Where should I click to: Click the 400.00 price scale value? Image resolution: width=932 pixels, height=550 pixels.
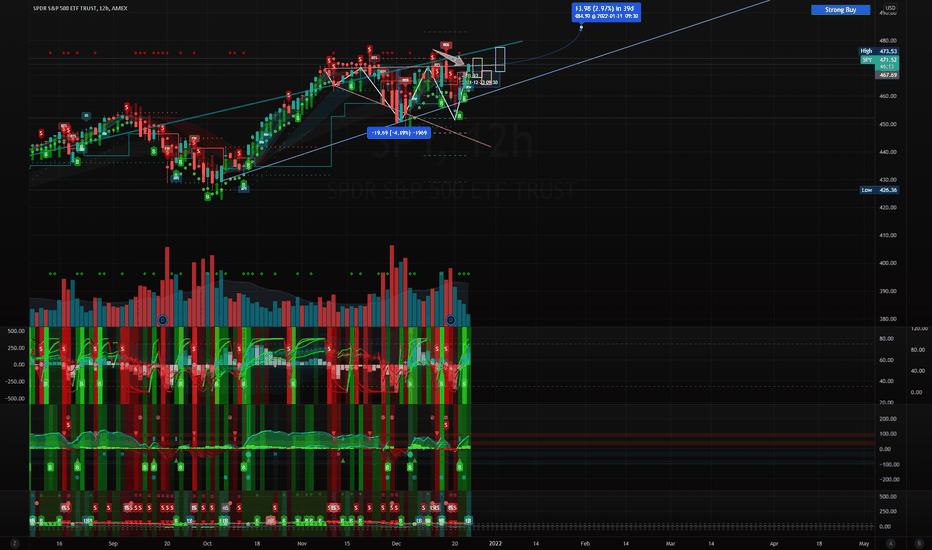pos(888,263)
